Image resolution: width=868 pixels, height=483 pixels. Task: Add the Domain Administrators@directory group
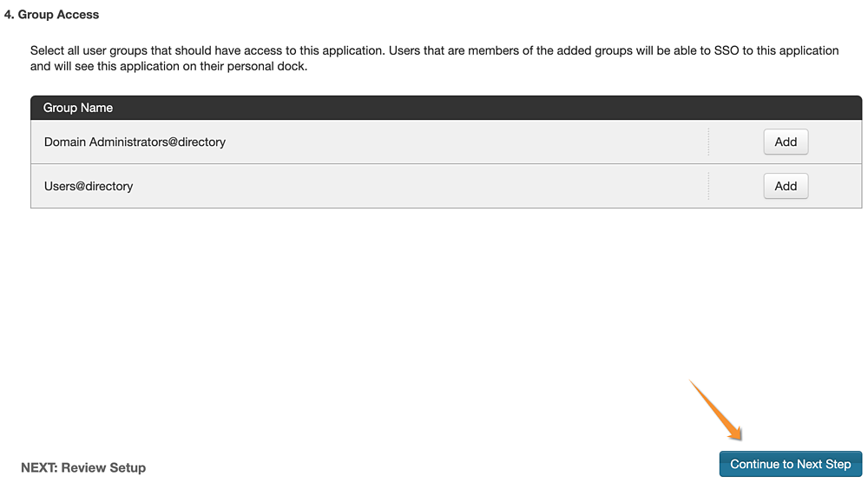click(x=786, y=142)
